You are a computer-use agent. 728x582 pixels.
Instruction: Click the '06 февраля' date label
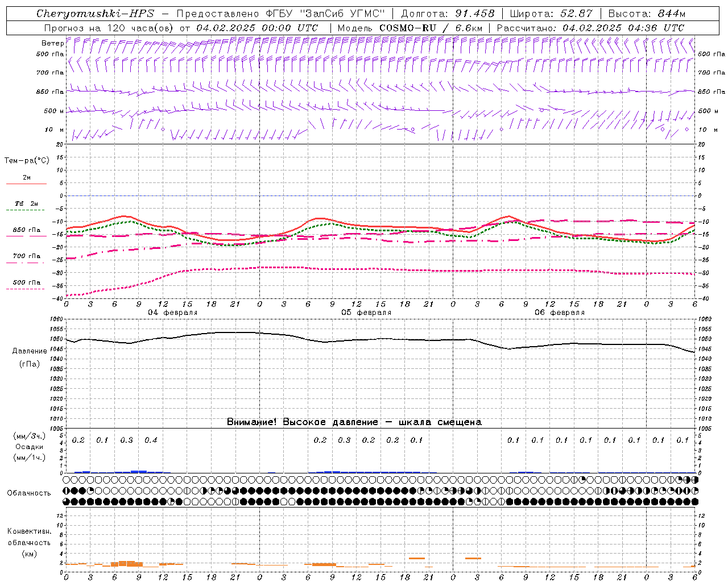(x=560, y=313)
